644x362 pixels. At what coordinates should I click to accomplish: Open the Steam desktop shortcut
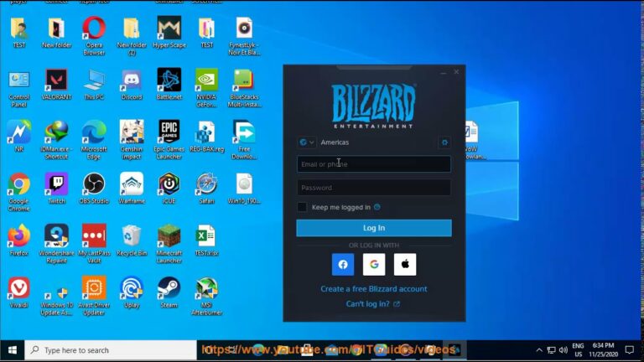[x=169, y=292]
